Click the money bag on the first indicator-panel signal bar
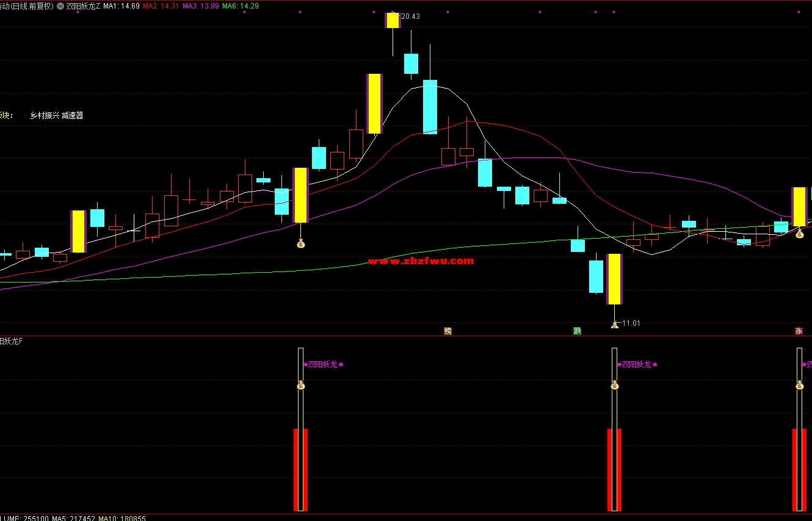This screenshot has height=521, width=812. [x=300, y=386]
